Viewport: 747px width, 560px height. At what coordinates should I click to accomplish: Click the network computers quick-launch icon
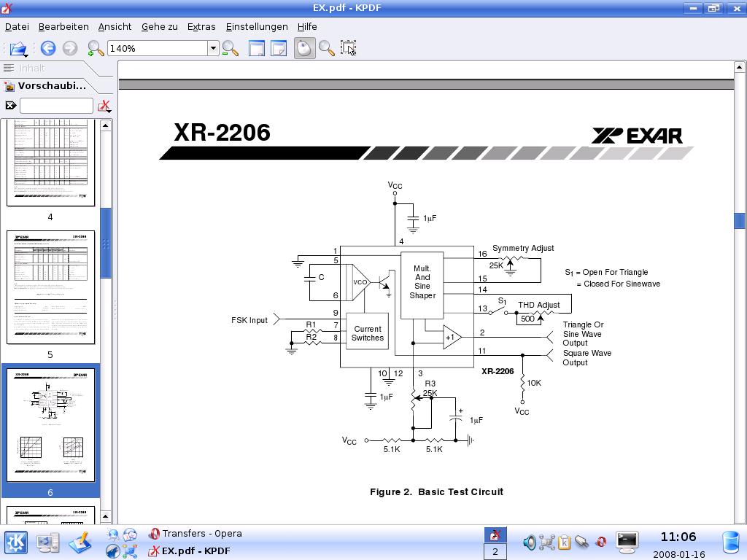point(130,551)
